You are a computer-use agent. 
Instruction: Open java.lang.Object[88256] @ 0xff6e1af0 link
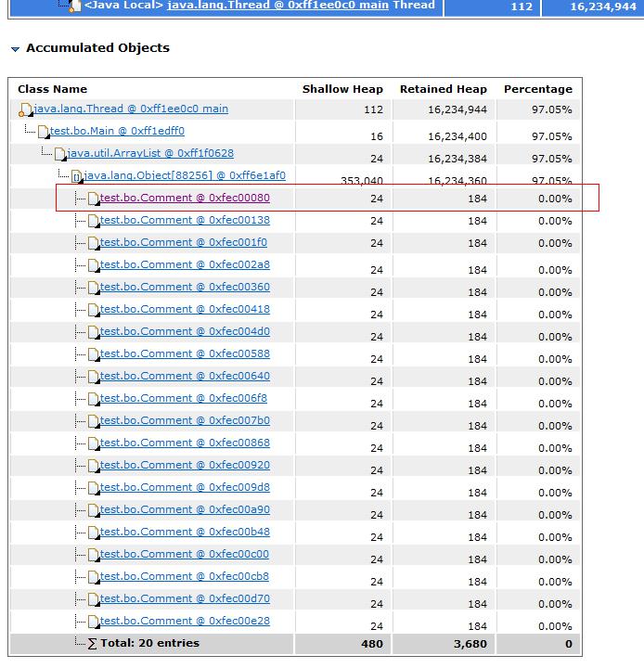185,175
